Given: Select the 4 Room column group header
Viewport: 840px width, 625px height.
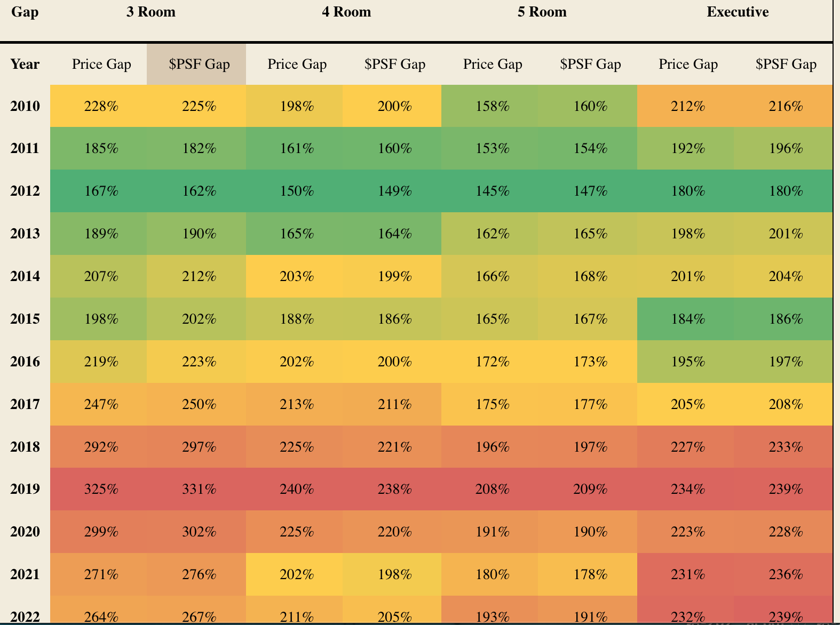Looking at the screenshot, I should coord(346,12).
